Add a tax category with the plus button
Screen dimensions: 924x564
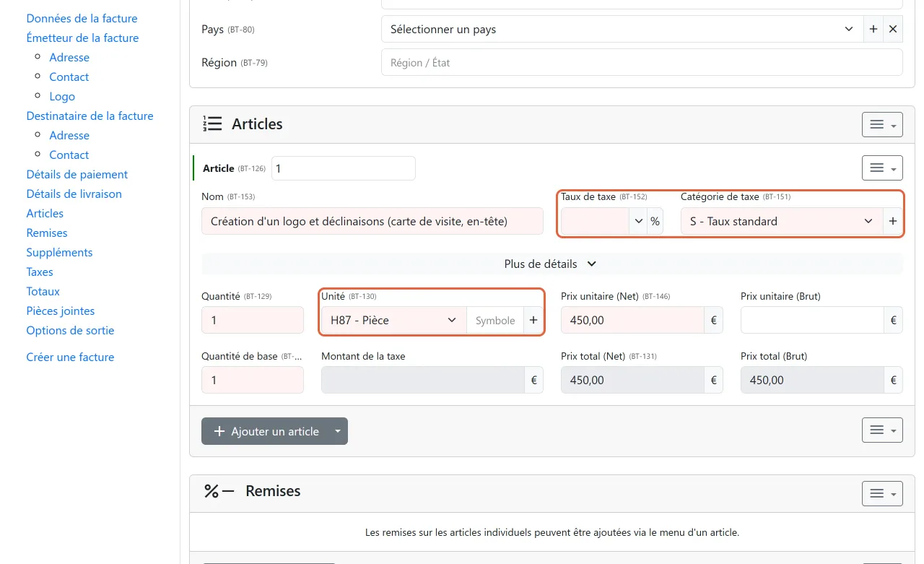(x=893, y=221)
